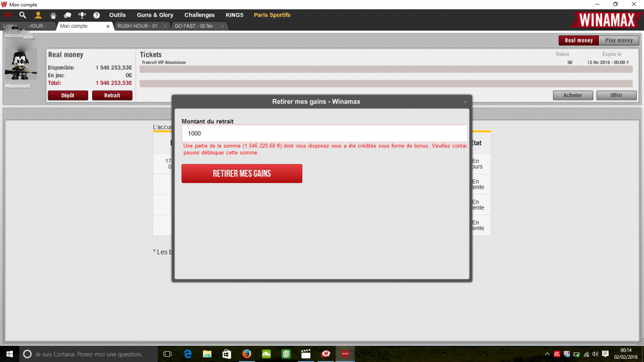Open the KING5 menu
Viewport: 644px width, 362px height.
(x=234, y=15)
